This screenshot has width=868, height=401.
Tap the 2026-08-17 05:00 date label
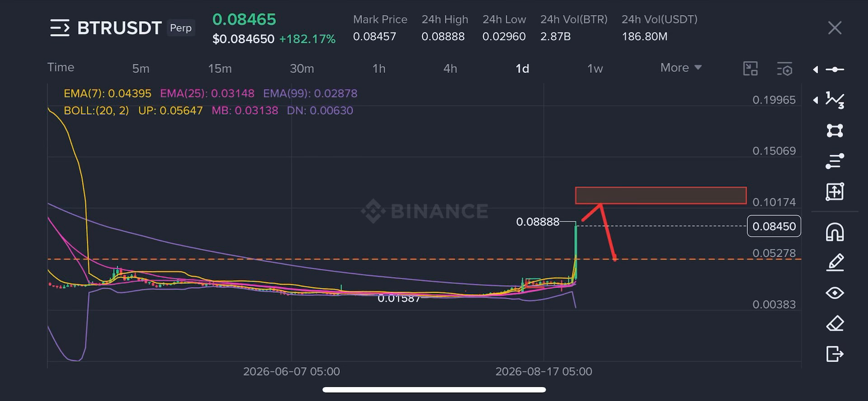(544, 372)
